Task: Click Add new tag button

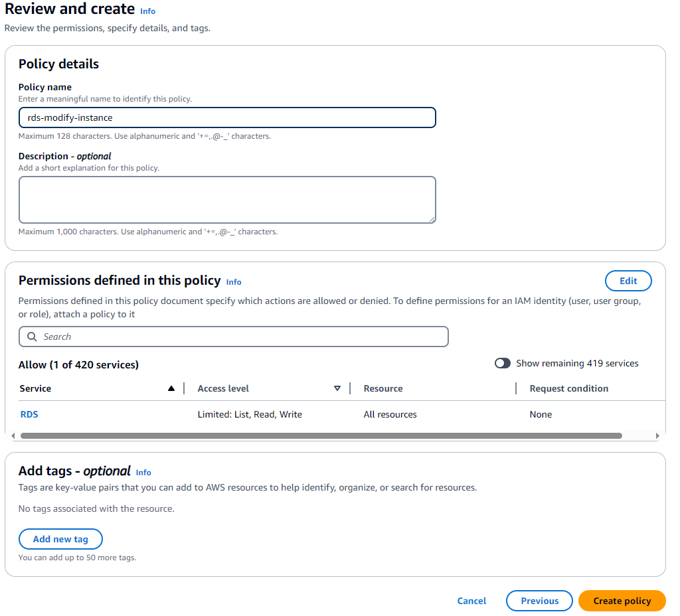Action: [60, 539]
